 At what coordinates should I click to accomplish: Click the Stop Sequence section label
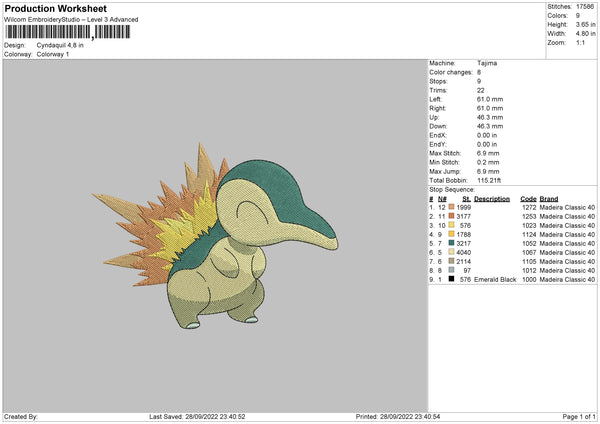452,188
